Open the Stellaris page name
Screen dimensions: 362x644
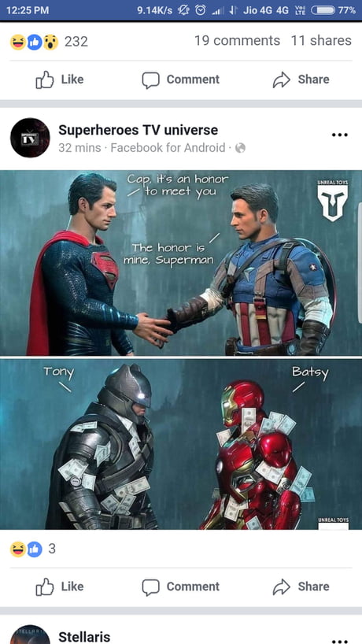coord(84,637)
